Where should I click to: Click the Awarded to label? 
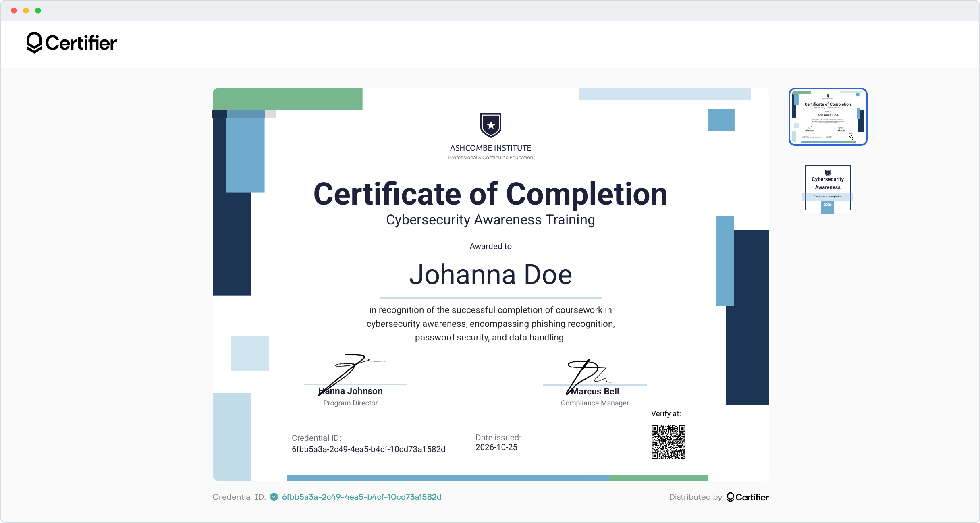pos(491,246)
